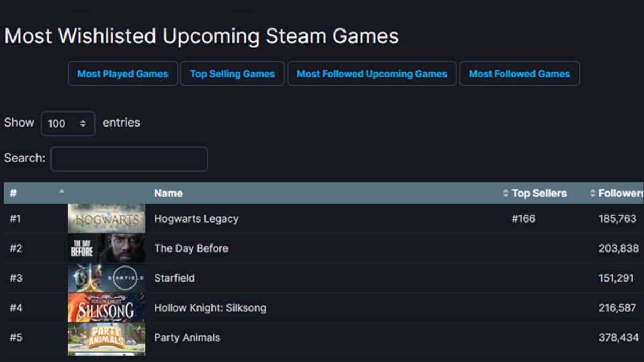Image resolution: width=644 pixels, height=362 pixels.
Task: Click the Name column header
Action: [168, 193]
